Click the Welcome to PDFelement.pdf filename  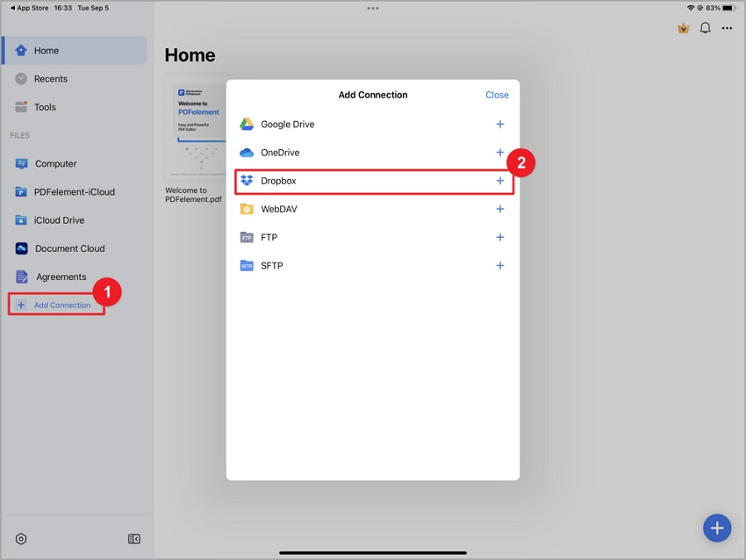(193, 195)
